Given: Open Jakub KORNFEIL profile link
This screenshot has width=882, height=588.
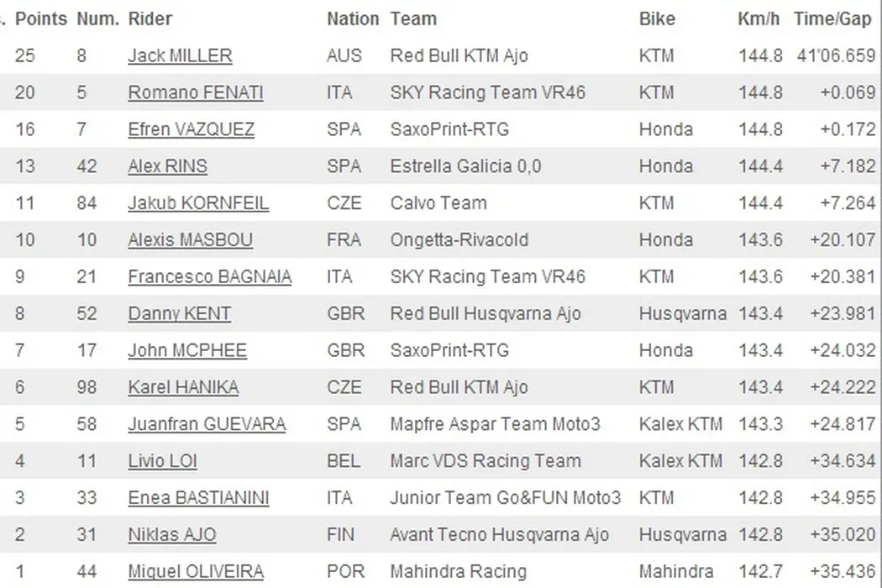Looking at the screenshot, I should [x=198, y=203].
